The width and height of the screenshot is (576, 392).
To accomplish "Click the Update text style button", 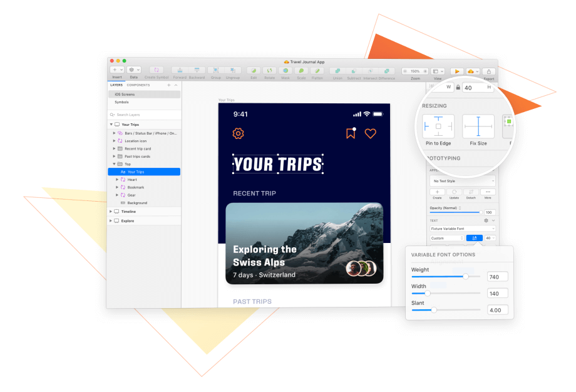I will pyautogui.click(x=454, y=192).
